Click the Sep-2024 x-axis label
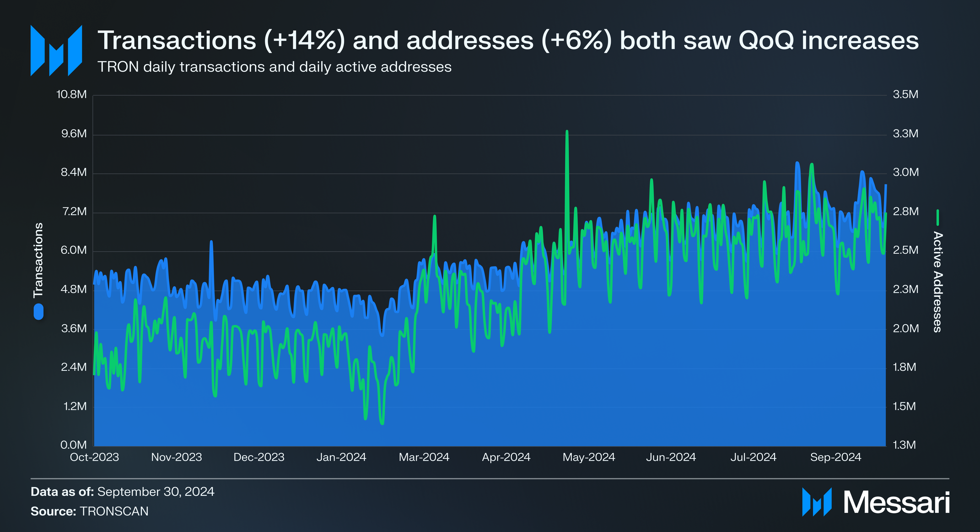 [835, 457]
